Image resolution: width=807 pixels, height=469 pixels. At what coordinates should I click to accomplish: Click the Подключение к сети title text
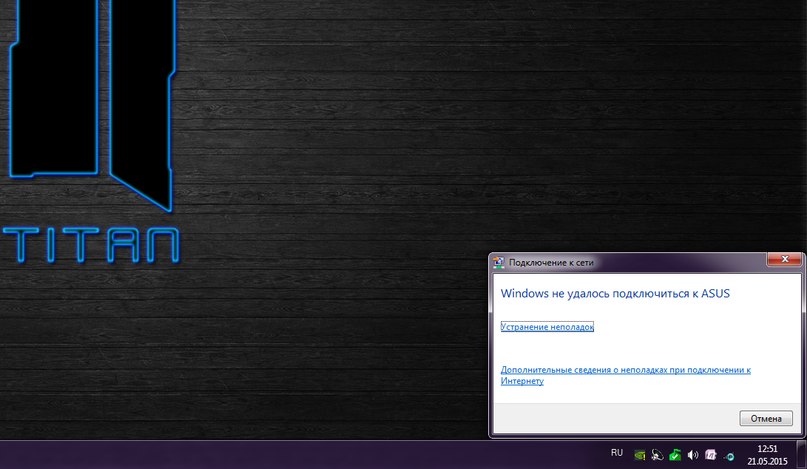[x=551, y=263]
